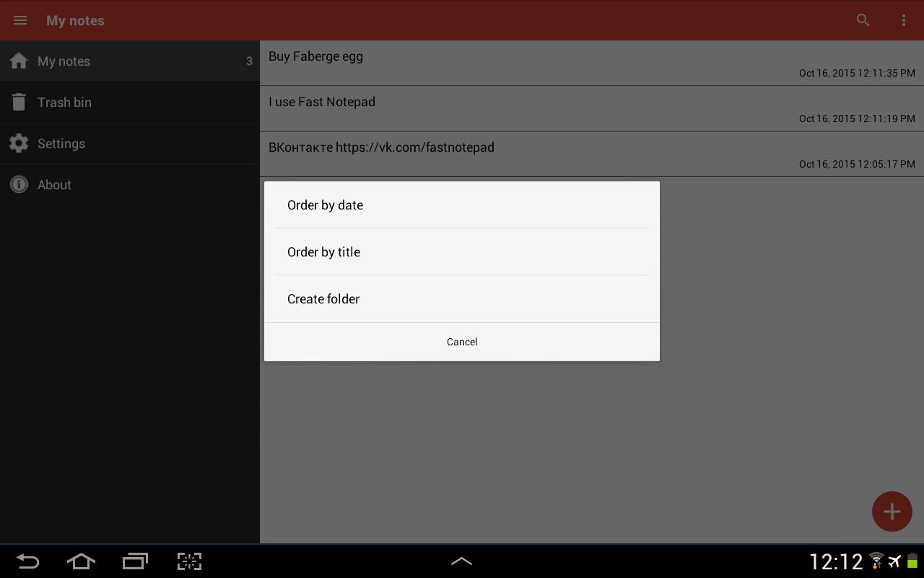Viewport: 924px width, 578px height.
Task: Click timestamp Oct 16, 2015 12:05:17 PM
Action: (x=857, y=164)
